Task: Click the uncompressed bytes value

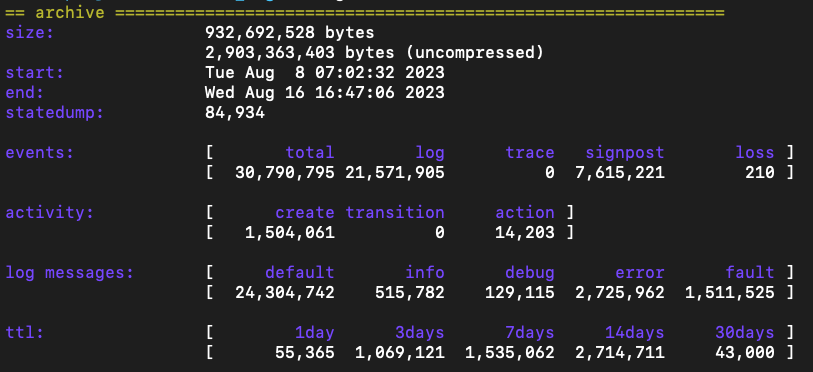Action: click(374, 52)
